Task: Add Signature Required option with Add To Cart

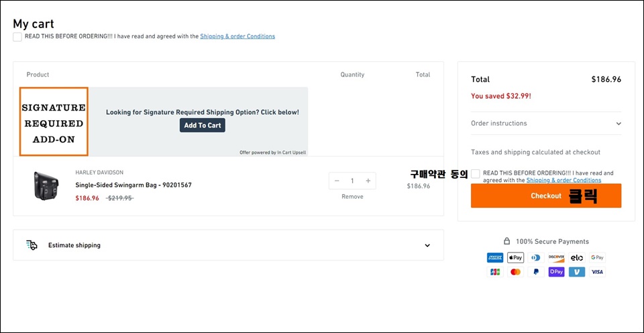Action: coord(203,126)
